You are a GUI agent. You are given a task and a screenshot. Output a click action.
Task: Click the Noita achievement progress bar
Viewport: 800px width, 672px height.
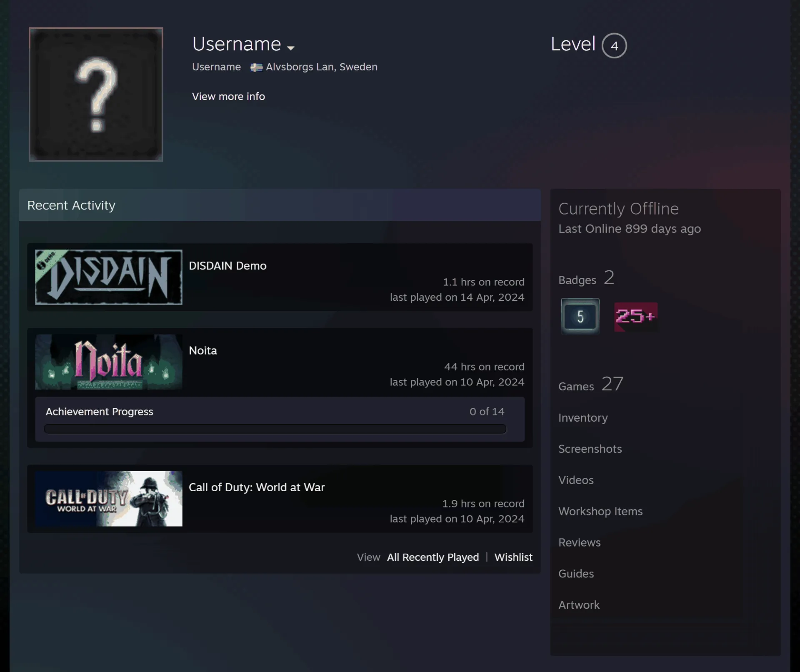275,429
